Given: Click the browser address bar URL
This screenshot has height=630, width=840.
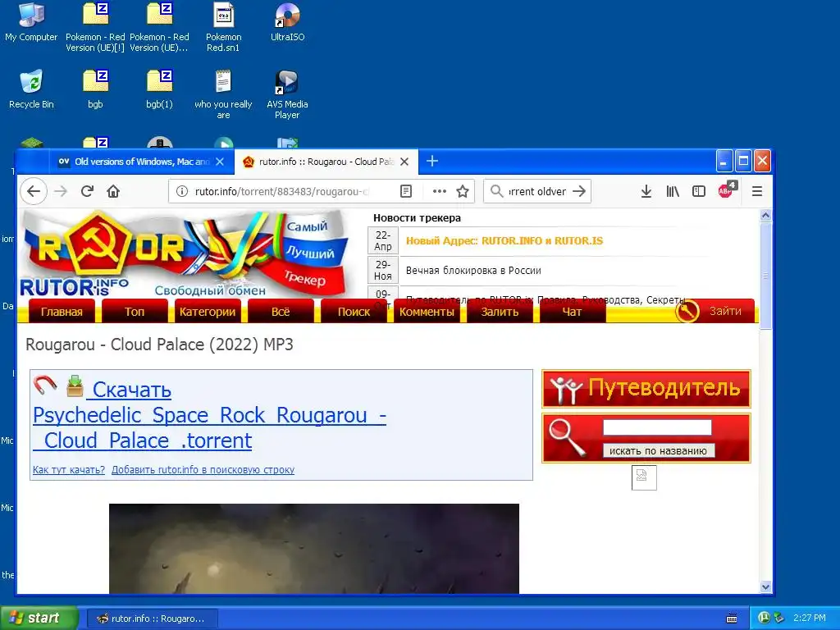Looking at the screenshot, I should 282,191.
